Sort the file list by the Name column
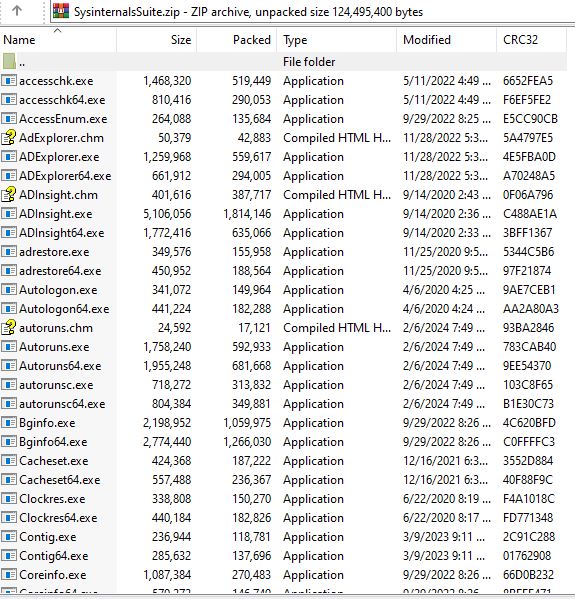The height and width of the screenshot is (599, 575). 58,40
